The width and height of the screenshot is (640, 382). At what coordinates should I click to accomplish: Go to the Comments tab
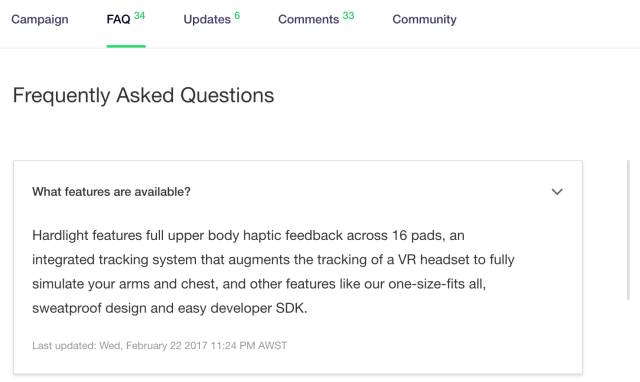pyautogui.click(x=309, y=19)
